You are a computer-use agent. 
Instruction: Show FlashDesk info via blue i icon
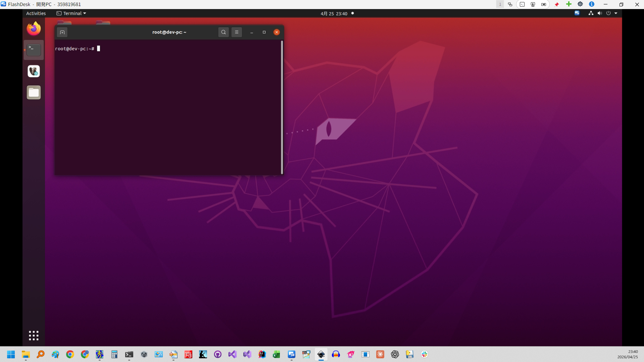point(592,4)
